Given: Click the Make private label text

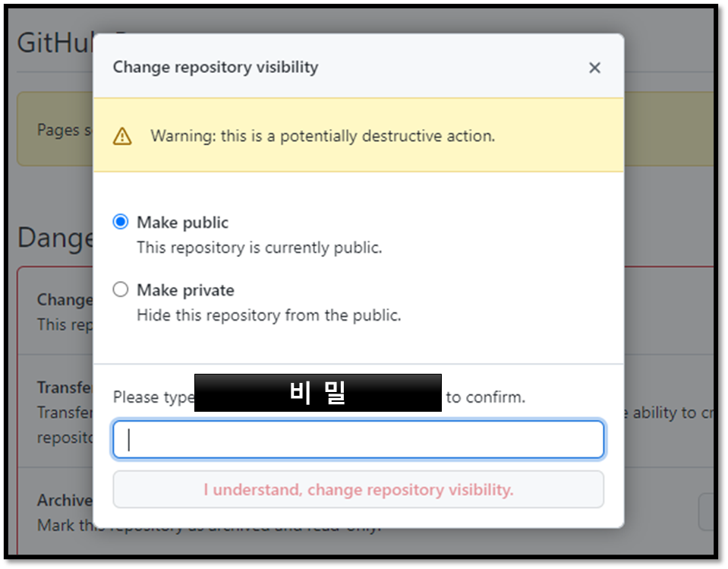Looking at the screenshot, I should coord(185,290).
